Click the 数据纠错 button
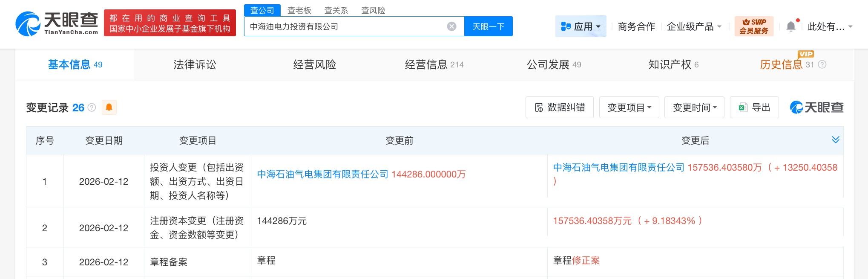868x279 pixels. point(559,108)
